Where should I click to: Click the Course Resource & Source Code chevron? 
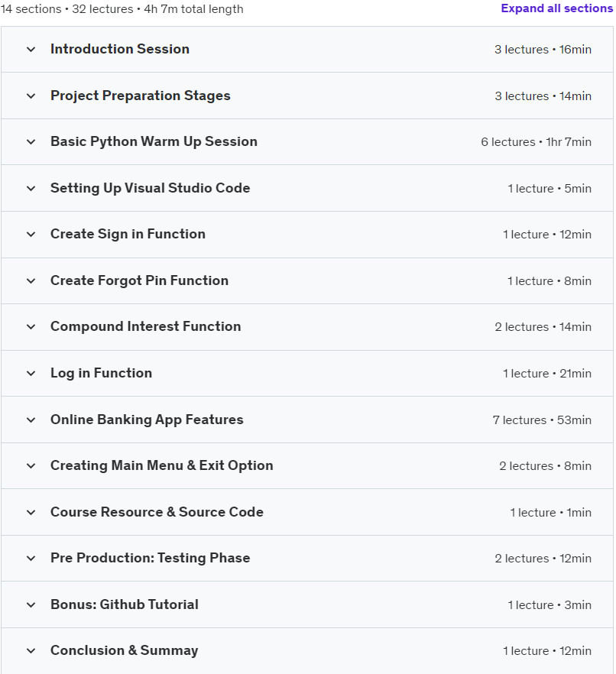(x=31, y=512)
